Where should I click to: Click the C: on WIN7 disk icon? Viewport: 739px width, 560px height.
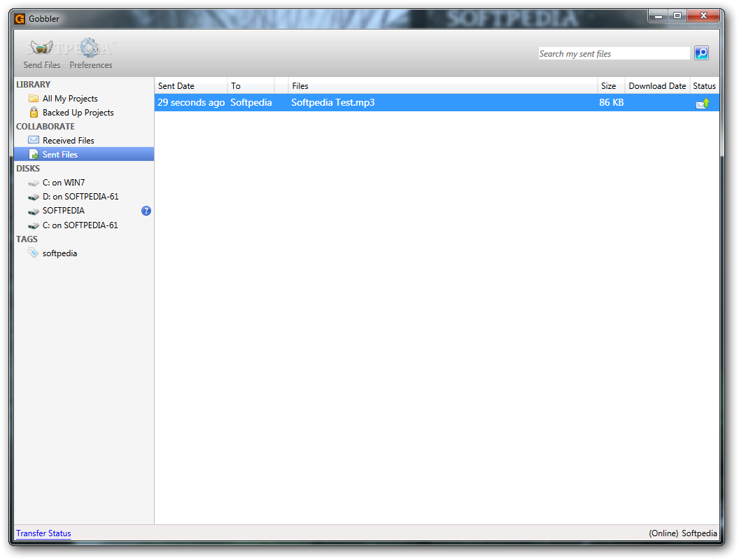34,183
